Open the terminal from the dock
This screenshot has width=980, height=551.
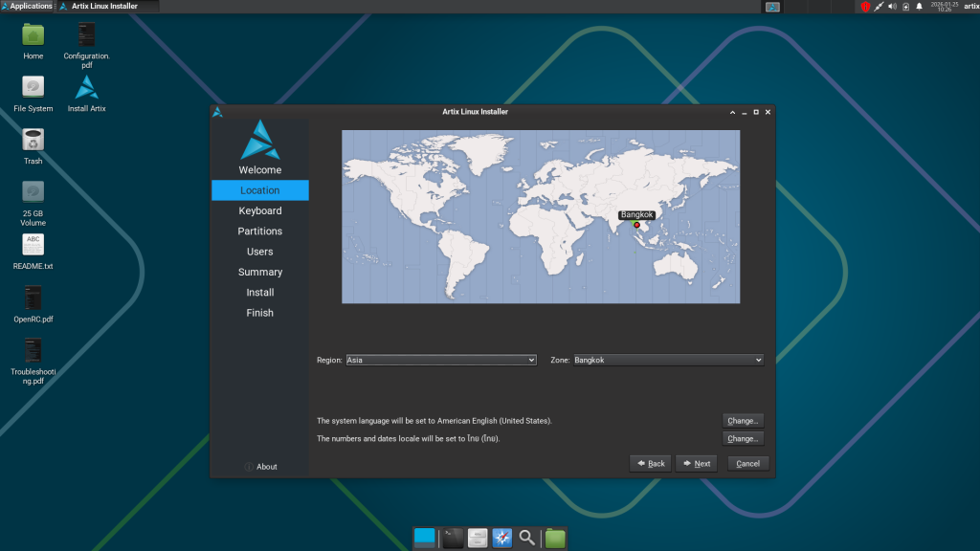pyautogui.click(x=454, y=539)
